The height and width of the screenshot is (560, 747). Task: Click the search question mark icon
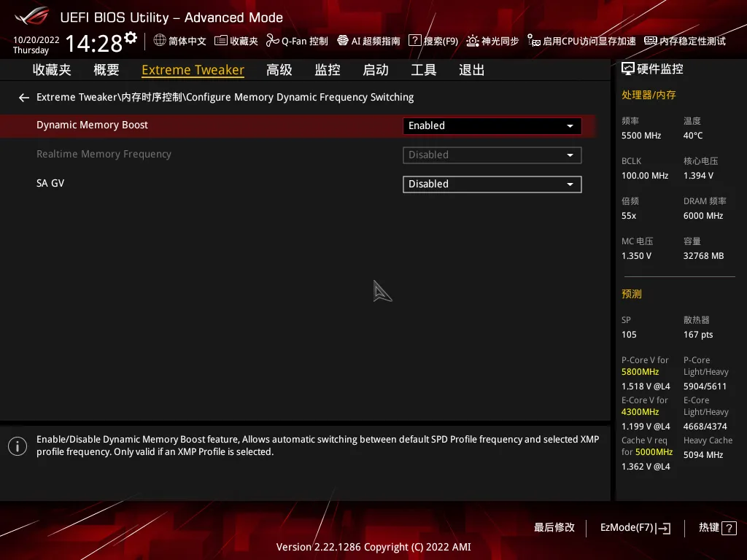[x=415, y=41]
